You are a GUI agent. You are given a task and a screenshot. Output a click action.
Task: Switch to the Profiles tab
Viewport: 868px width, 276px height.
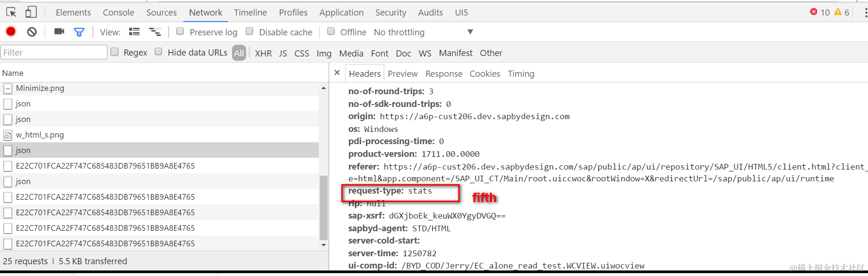click(293, 13)
